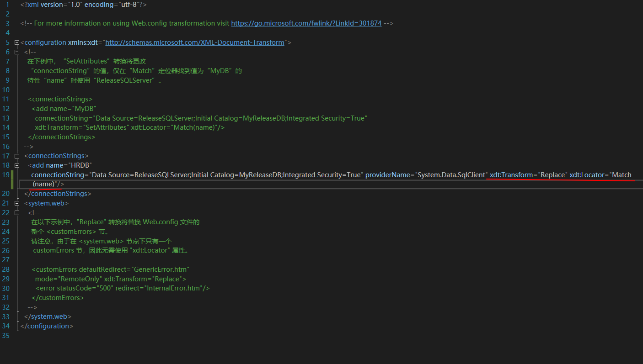
Task: Collapse the comment block fold on line 6
Action: point(17,52)
